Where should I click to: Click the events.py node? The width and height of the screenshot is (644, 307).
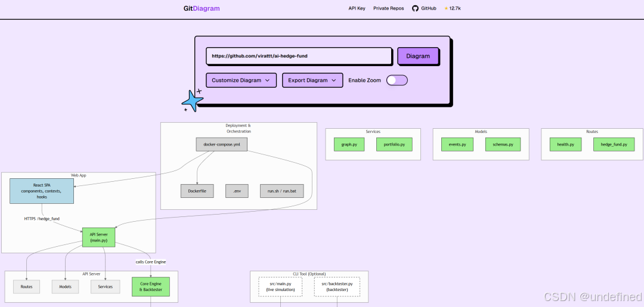(457, 144)
